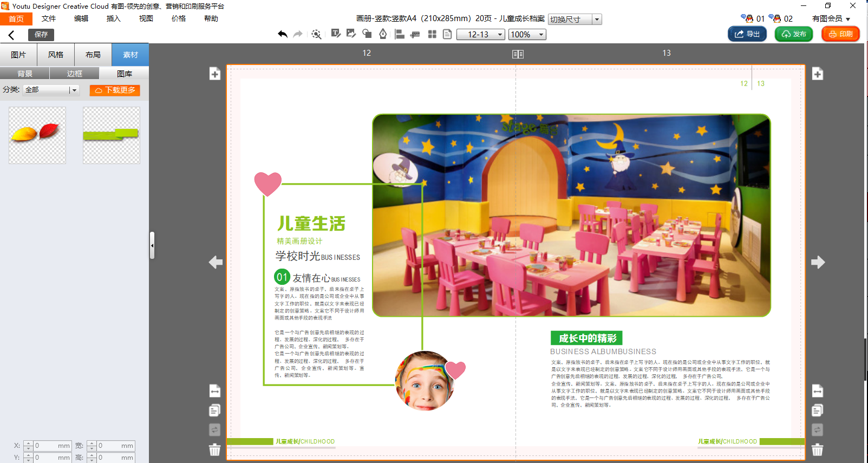Screen dimensions: 868x463
Task: Open the 插入 menu
Action: click(113, 18)
